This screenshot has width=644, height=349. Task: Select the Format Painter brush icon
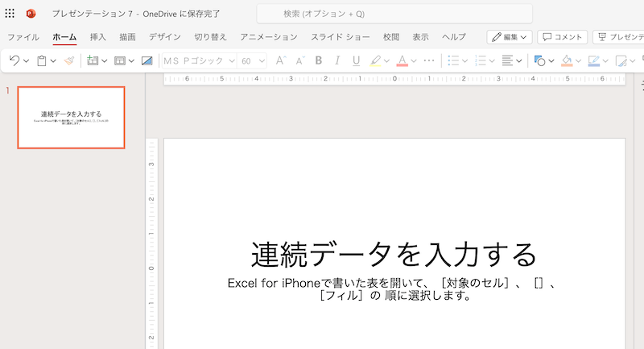69,60
